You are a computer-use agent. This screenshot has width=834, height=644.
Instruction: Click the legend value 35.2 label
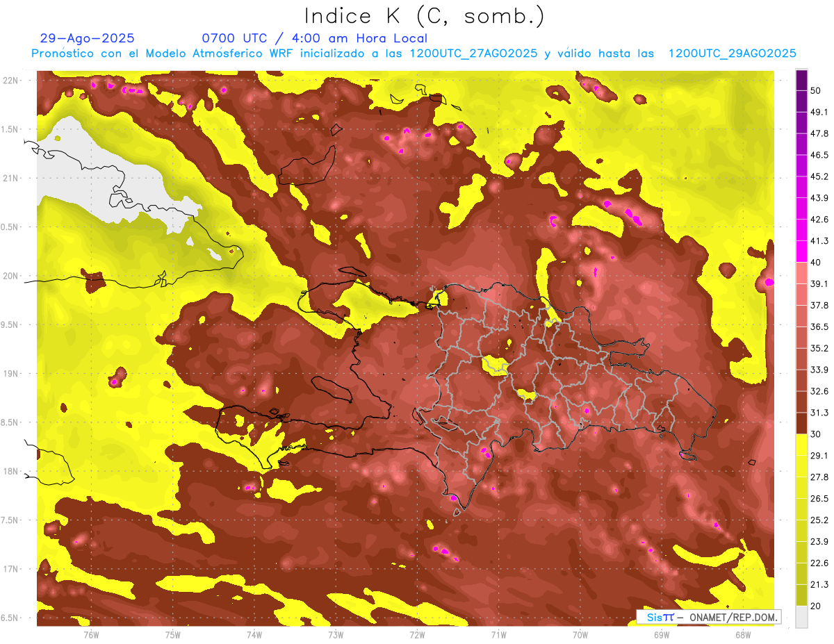click(819, 348)
